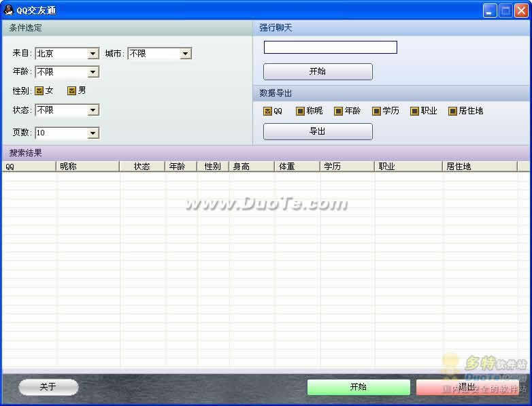Close the QQ交友通 window
Image resolution: width=532 pixels, height=406 pixels.
point(521,11)
